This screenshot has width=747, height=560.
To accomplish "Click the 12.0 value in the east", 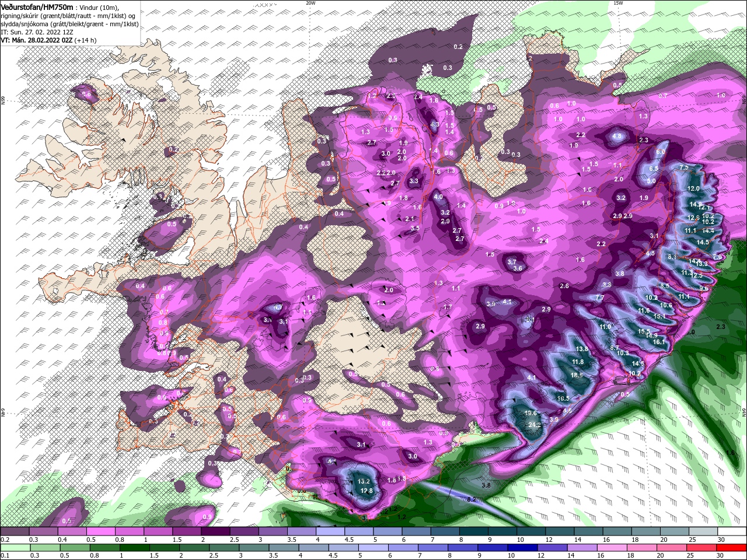I will (x=694, y=188).
